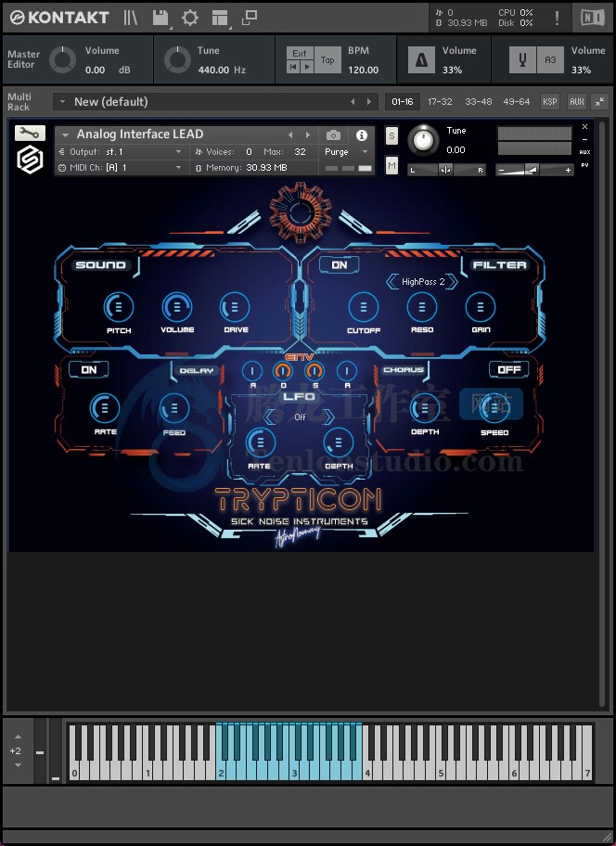Mute the instrument with M button
This screenshot has width=616, height=846.
(x=391, y=166)
